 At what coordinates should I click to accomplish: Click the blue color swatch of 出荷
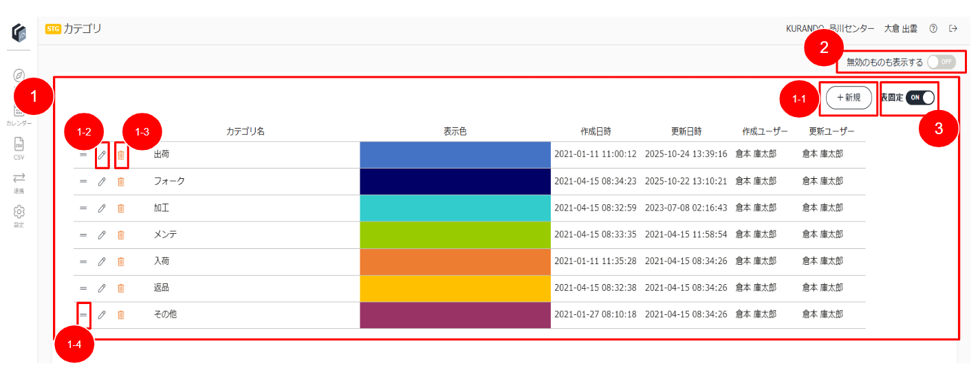coord(455,155)
